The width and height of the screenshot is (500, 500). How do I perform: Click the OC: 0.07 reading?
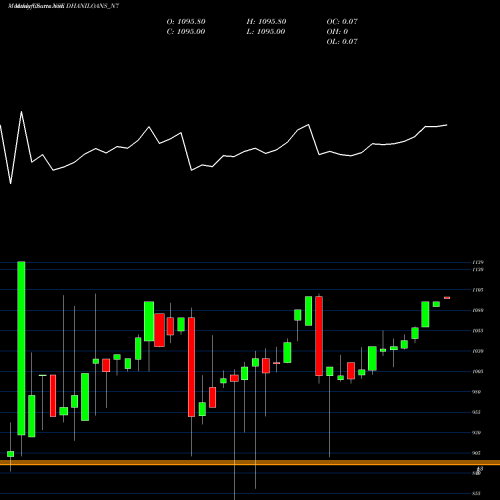click(x=342, y=22)
